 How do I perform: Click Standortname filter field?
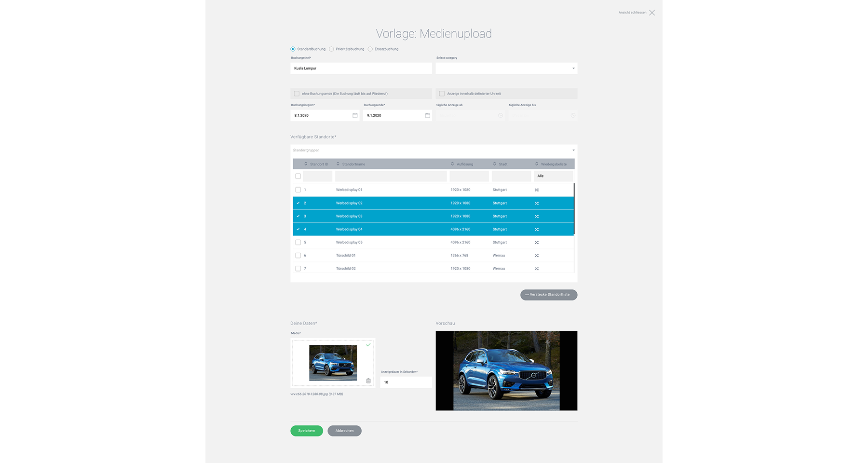pos(391,176)
